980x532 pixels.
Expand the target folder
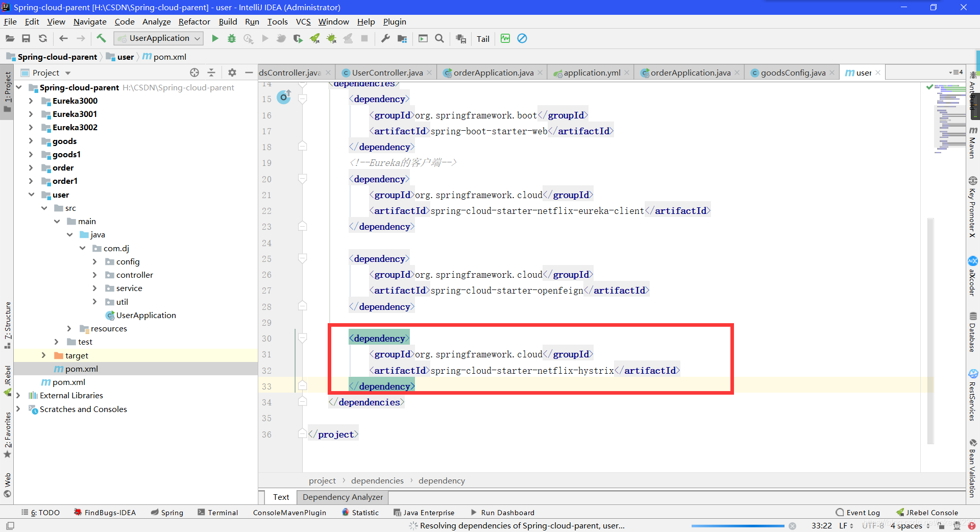click(43, 355)
